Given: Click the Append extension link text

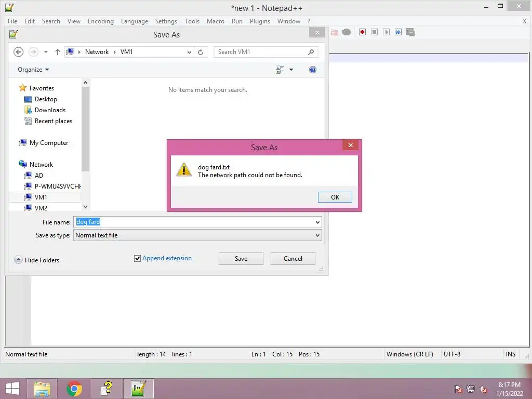Looking at the screenshot, I should (167, 258).
